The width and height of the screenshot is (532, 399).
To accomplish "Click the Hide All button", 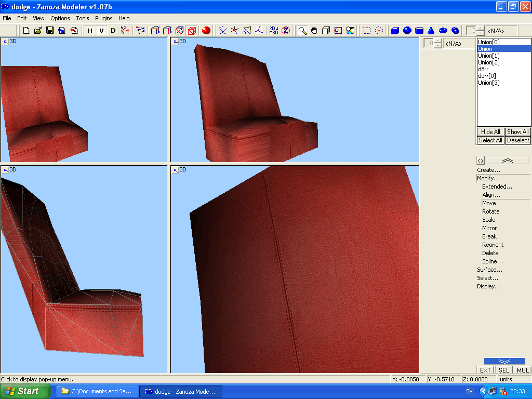I will (490, 132).
